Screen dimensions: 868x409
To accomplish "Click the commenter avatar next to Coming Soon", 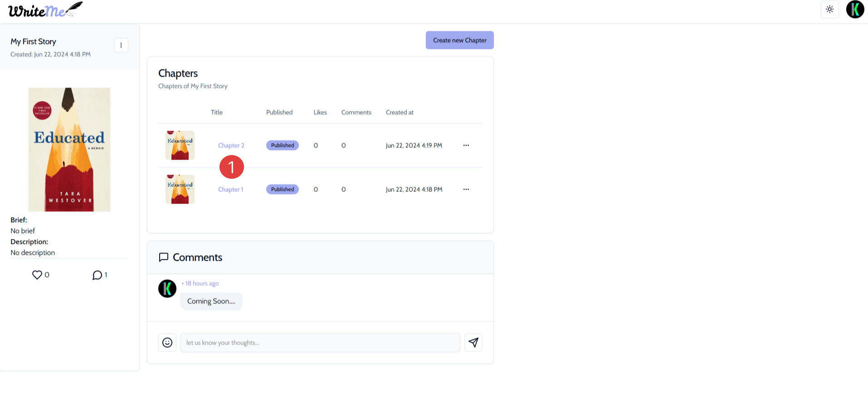I will 167,288.
